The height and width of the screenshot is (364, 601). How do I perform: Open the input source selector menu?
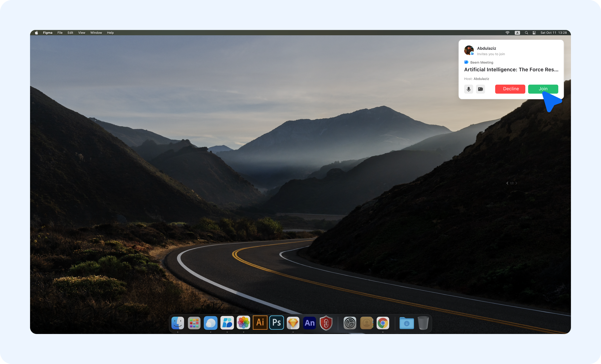pos(517,33)
